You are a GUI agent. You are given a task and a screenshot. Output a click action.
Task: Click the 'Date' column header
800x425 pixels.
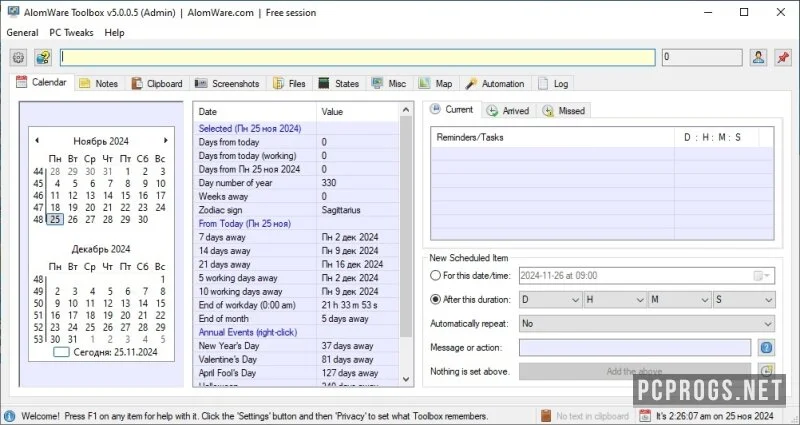(x=255, y=112)
